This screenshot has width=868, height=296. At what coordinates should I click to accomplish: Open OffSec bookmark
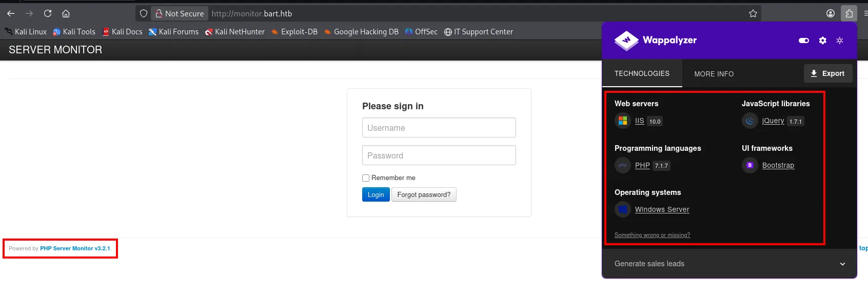point(421,32)
